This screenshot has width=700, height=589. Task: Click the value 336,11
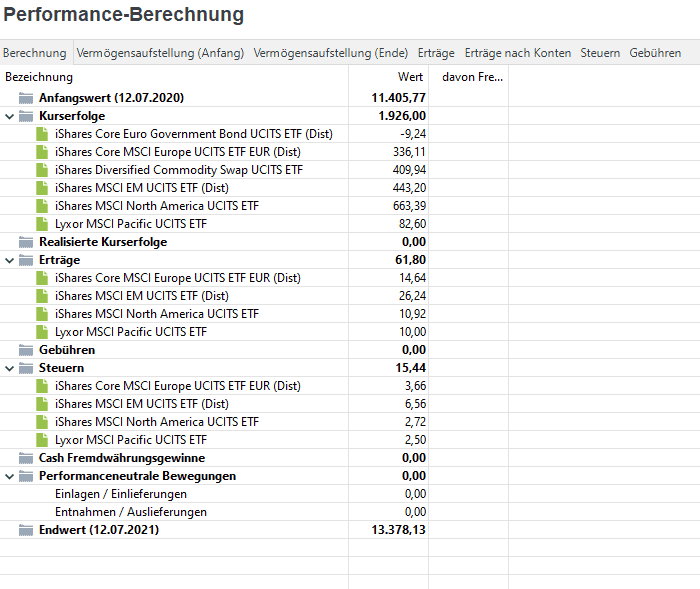pyautogui.click(x=409, y=152)
